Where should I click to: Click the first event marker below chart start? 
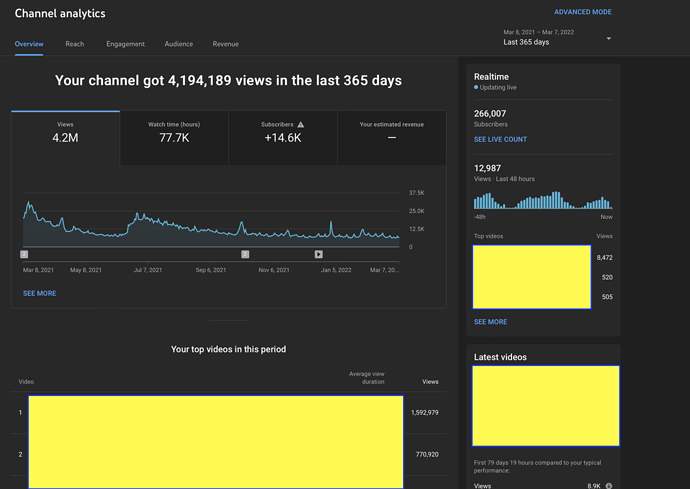pos(24,254)
